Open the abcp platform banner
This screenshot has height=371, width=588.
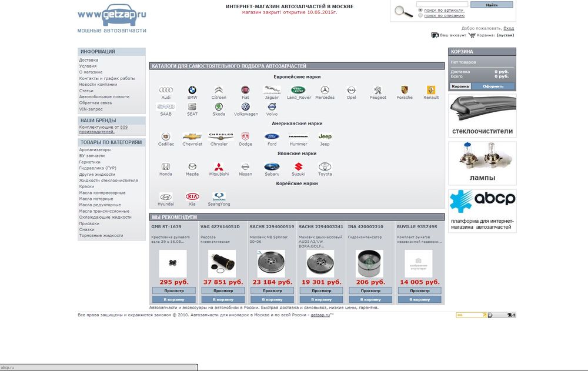click(x=482, y=211)
